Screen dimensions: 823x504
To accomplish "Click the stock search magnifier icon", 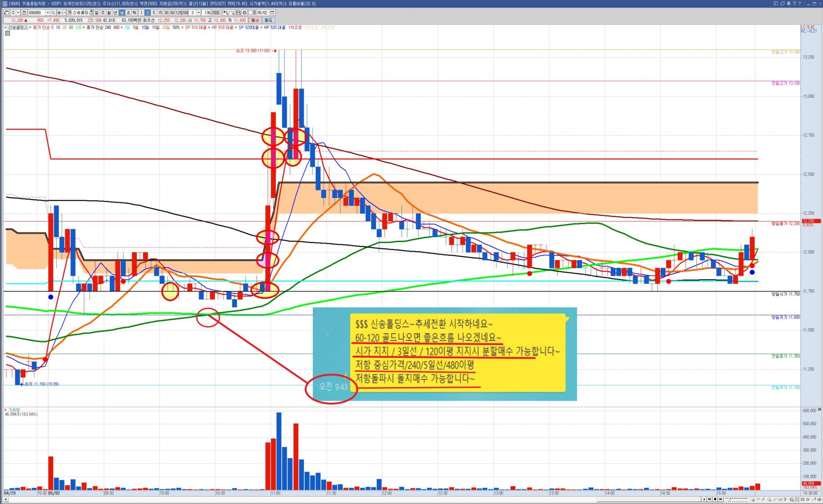I will pos(53,12).
